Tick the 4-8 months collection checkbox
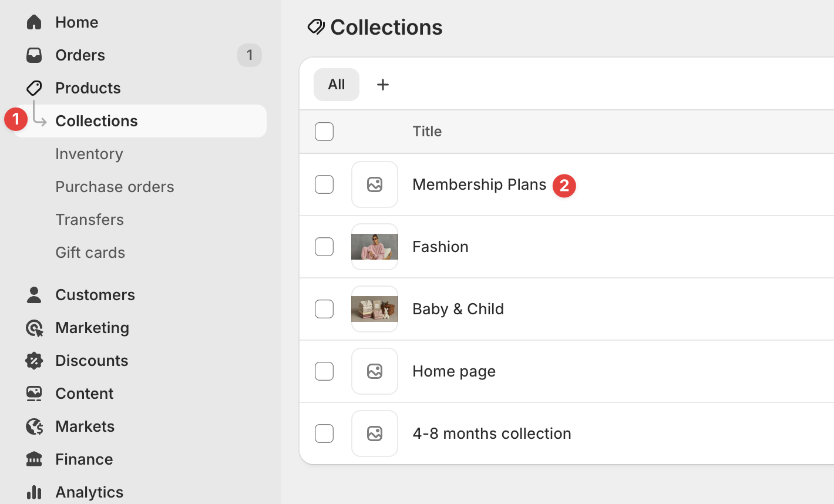Viewport: 834px width, 504px height. click(324, 434)
